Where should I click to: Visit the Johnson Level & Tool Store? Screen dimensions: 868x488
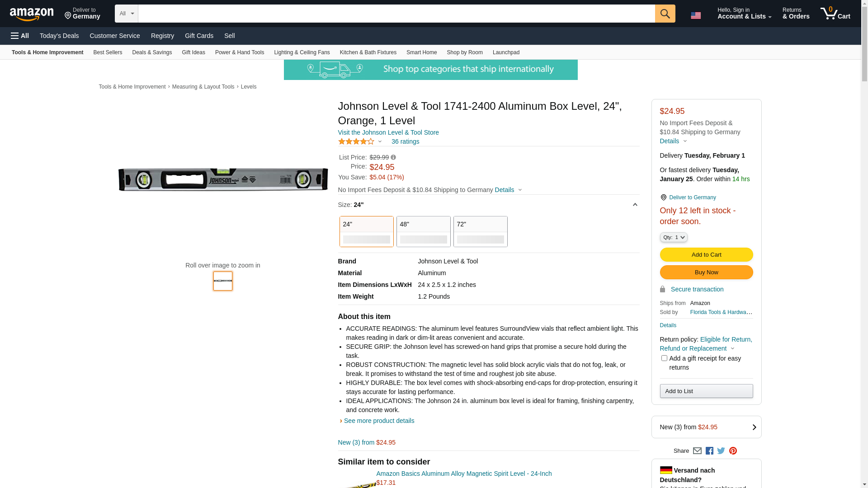pyautogui.click(x=388, y=132)
